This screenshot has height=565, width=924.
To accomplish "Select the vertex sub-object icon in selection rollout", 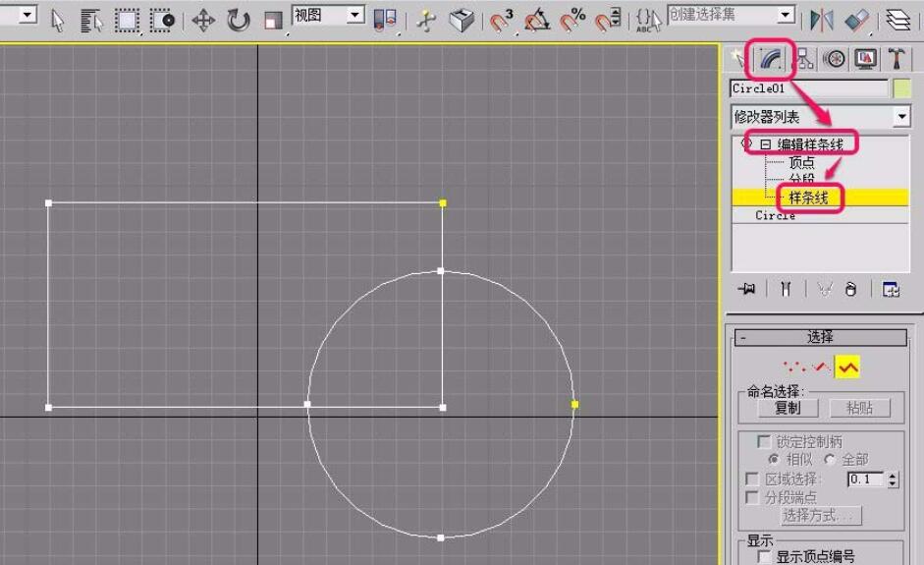I will pos(793,367).
